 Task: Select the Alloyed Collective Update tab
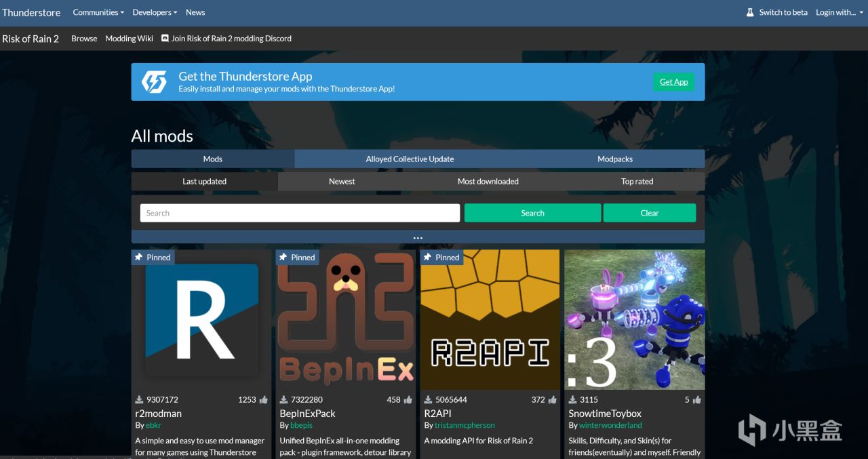click(x=410, y=159)
